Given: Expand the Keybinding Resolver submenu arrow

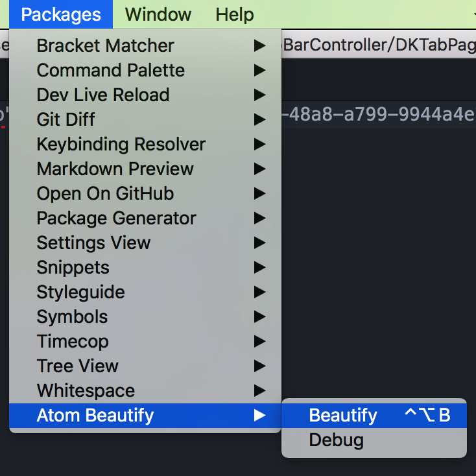Looking at the screenshot, I should pyautogui.click(x=260, y=144).
